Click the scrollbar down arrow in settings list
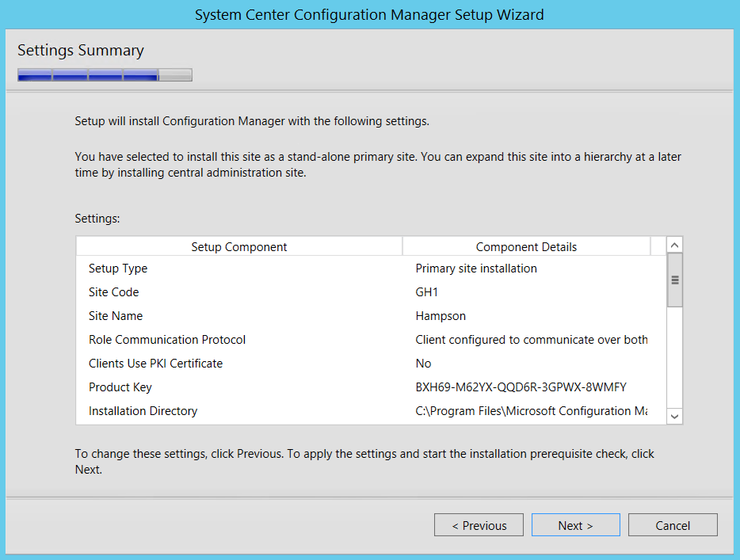Image resolution: width=740 pixels, height=560 pixels. [x=674, y=415]
